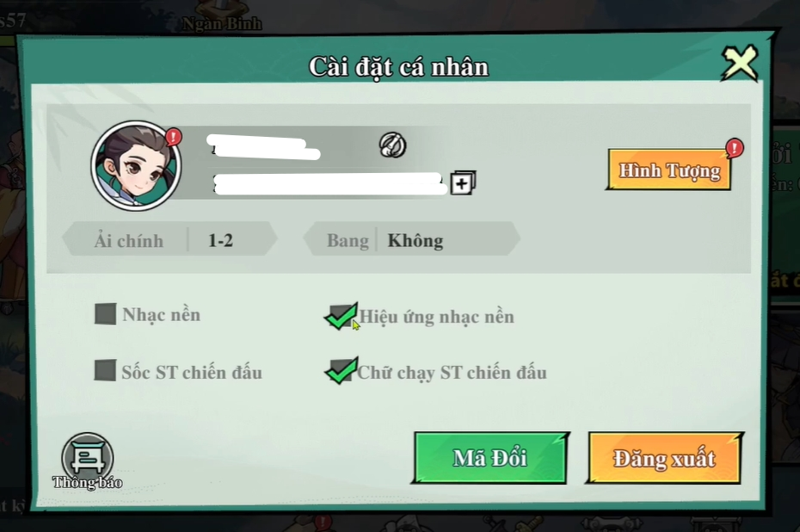This screenshot has height=532, width=800.
Task: Click the copy ID plus icon
Action: [x=463, y=183]
